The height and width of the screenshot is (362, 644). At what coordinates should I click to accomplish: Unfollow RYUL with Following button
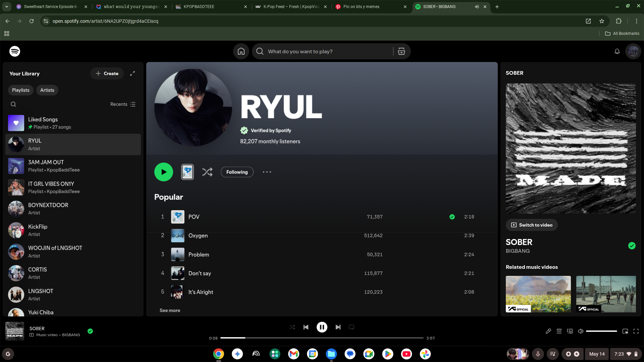pos(237,172)
